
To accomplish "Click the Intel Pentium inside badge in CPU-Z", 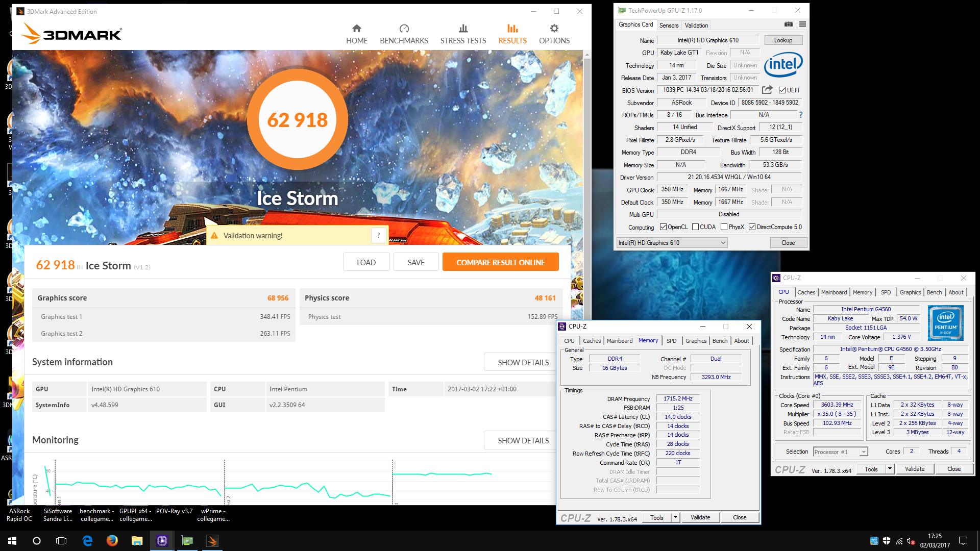I will click(x=945, y=322).
